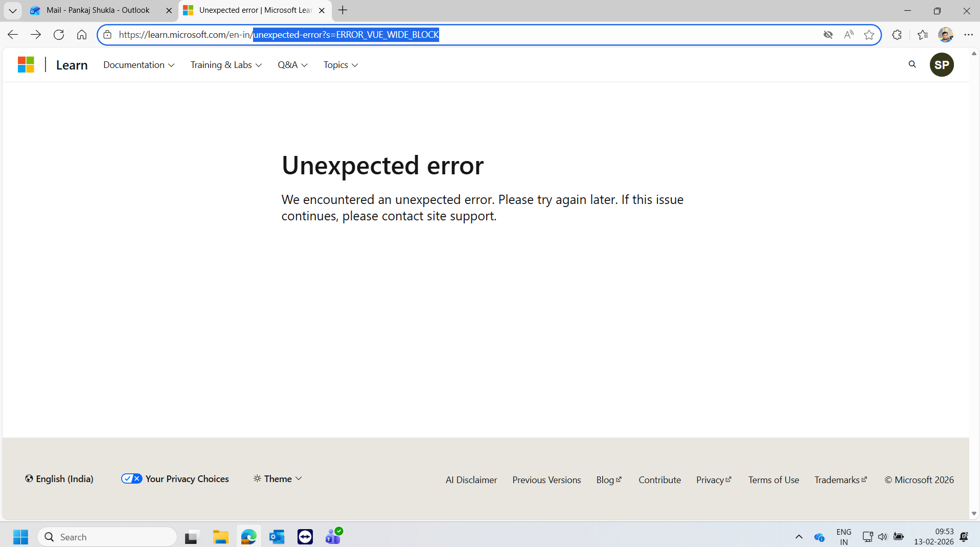Expand the Q&A dropdown
The image size is (980, 547).
(x=293, y=65)
